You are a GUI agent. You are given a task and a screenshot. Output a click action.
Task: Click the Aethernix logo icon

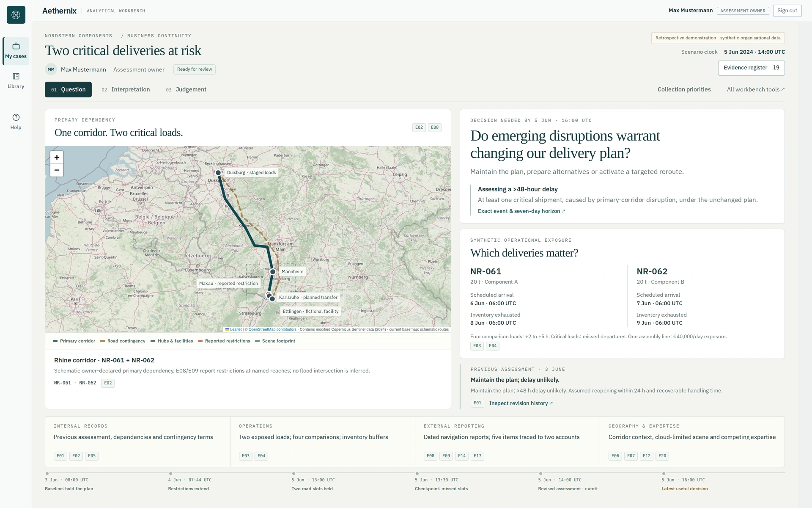point(16,15)
